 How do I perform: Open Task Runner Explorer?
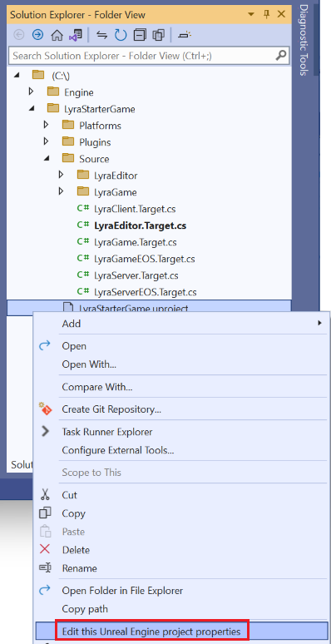[x=181, y=432]
